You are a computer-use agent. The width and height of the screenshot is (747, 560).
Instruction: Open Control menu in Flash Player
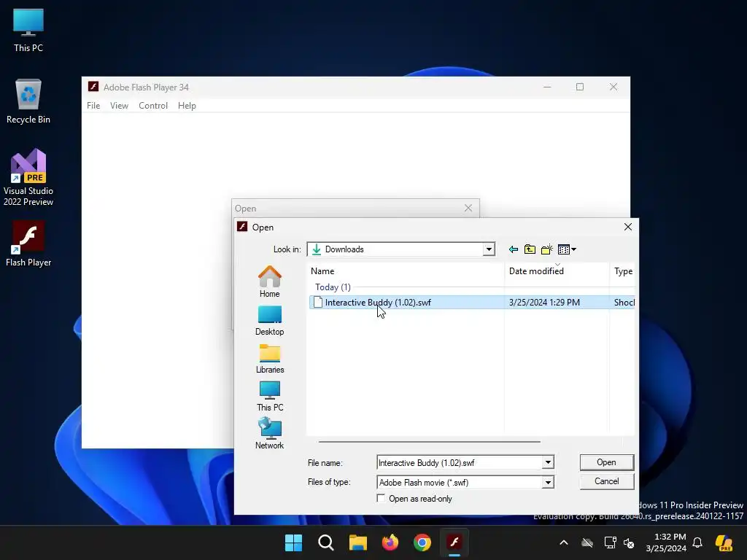tap(153, 106)
